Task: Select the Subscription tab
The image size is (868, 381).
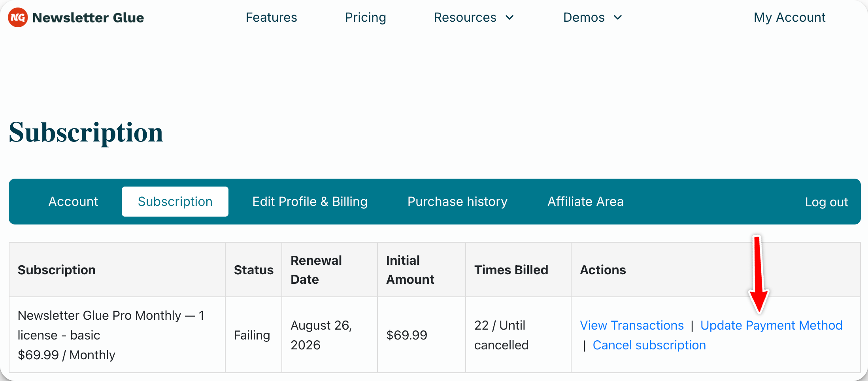Action: pos(175,202)
